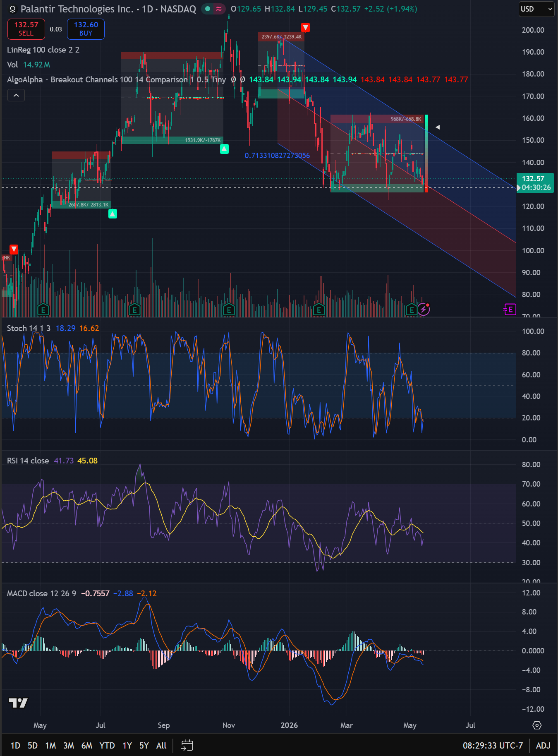Select the 3M time range

69,745
